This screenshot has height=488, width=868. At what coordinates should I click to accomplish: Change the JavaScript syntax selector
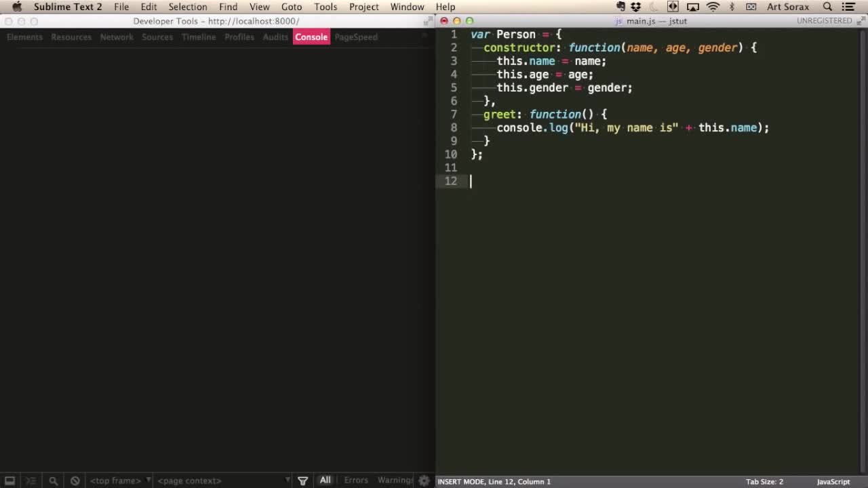point(833,482)
